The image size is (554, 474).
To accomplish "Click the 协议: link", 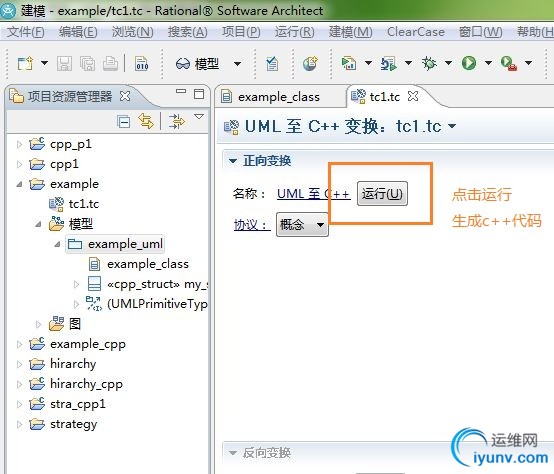I will coord(252,225).
